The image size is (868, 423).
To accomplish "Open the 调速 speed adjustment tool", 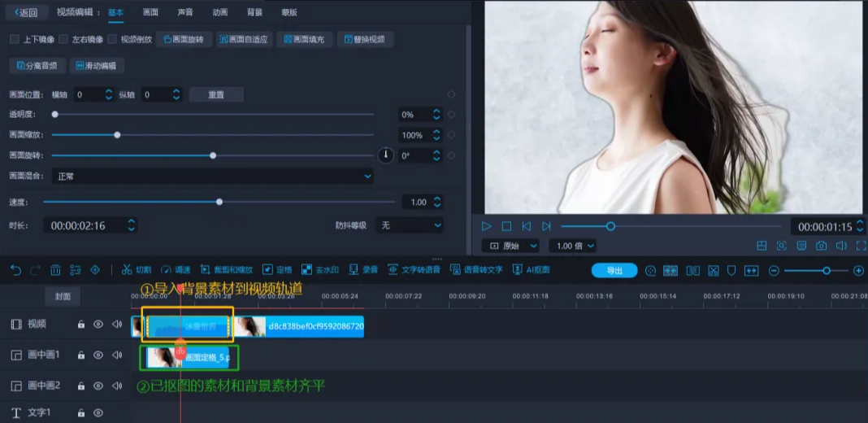I will [176, 270].
